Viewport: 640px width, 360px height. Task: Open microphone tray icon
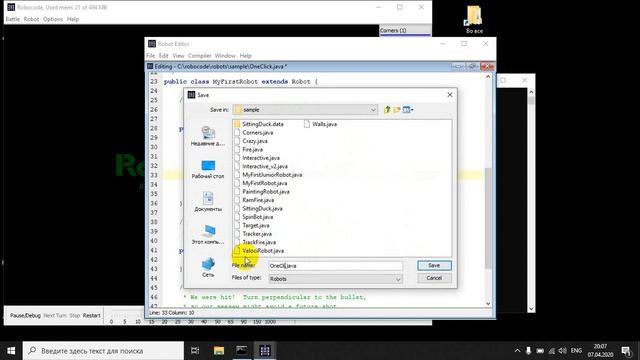point(529,351)
